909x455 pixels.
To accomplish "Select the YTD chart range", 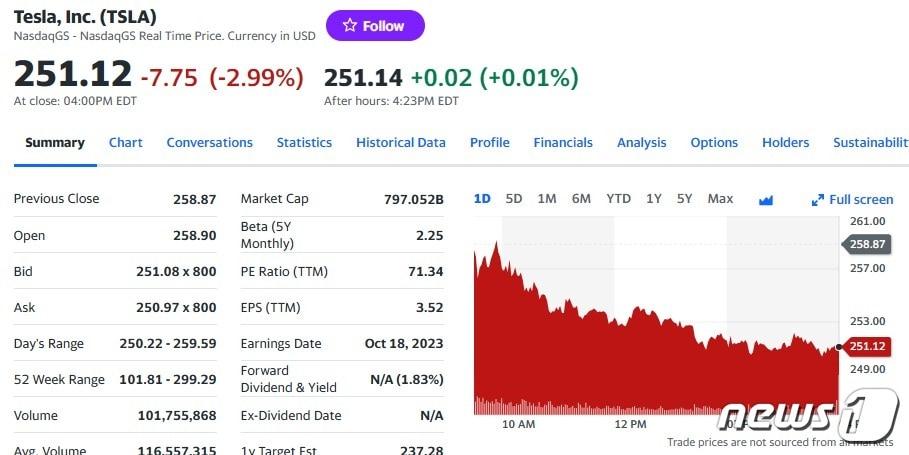I will click(x=618, y=199).
